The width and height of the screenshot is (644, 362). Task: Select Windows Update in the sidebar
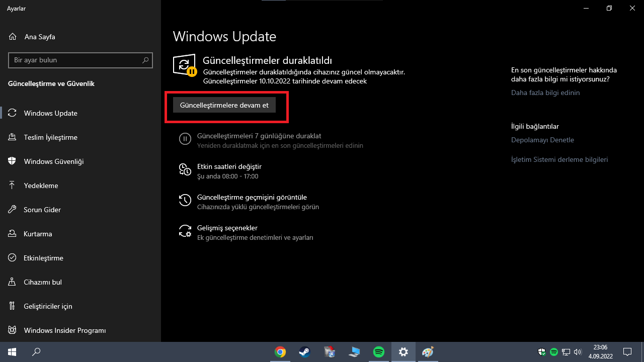click(x=80, y=113)
